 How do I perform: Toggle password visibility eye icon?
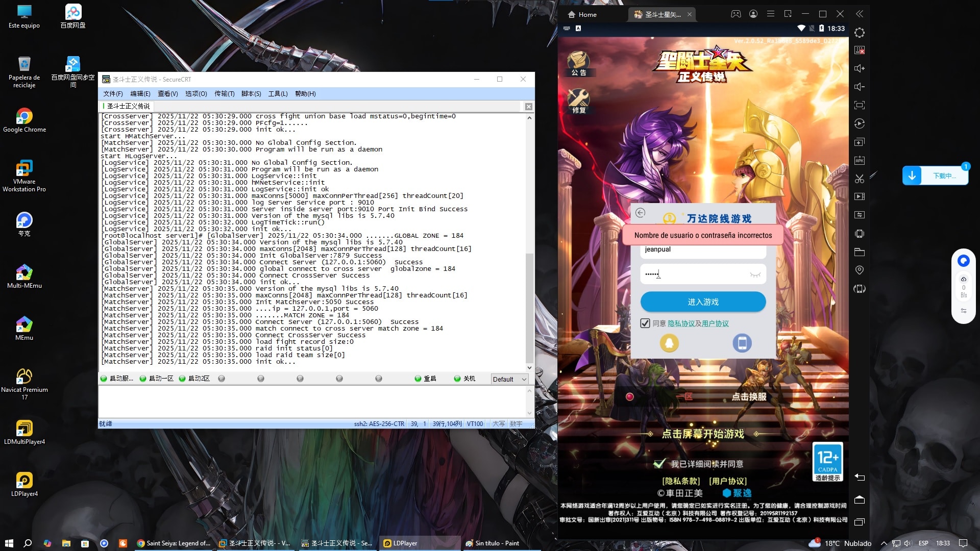tap(755, 274)
